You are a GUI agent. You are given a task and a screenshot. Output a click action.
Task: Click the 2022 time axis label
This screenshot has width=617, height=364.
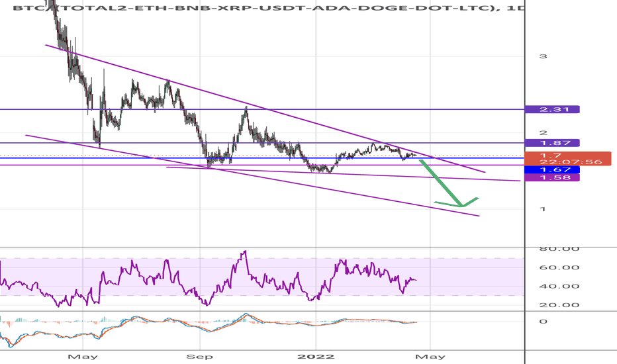click(316, 357)
